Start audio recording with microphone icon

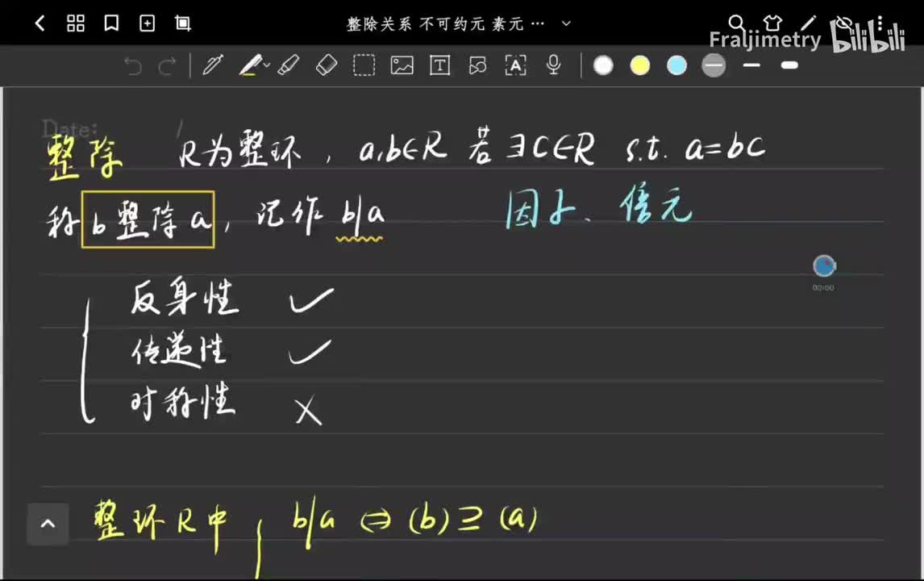pyautogui.click(x=553, y=65)
